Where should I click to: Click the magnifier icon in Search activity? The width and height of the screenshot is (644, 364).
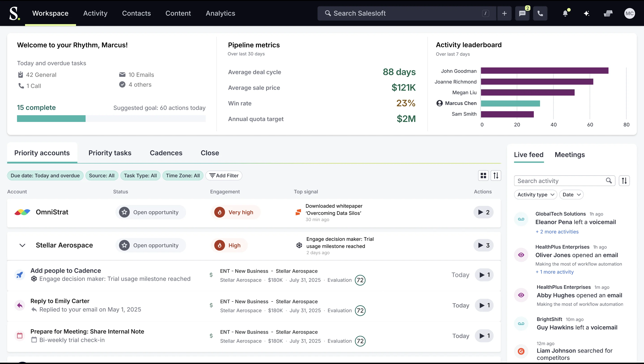tap(609, 180)
